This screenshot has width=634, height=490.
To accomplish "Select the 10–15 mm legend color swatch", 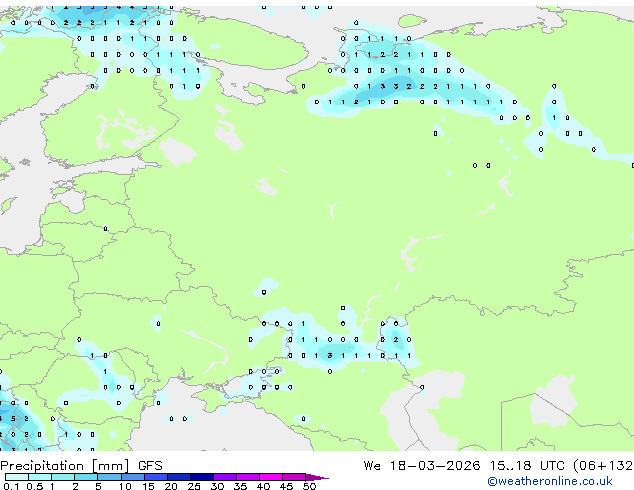I will coord(133,477).
